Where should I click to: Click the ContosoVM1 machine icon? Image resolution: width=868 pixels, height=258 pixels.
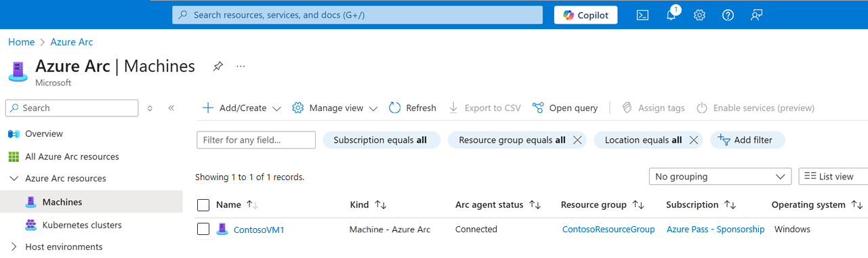222,230
